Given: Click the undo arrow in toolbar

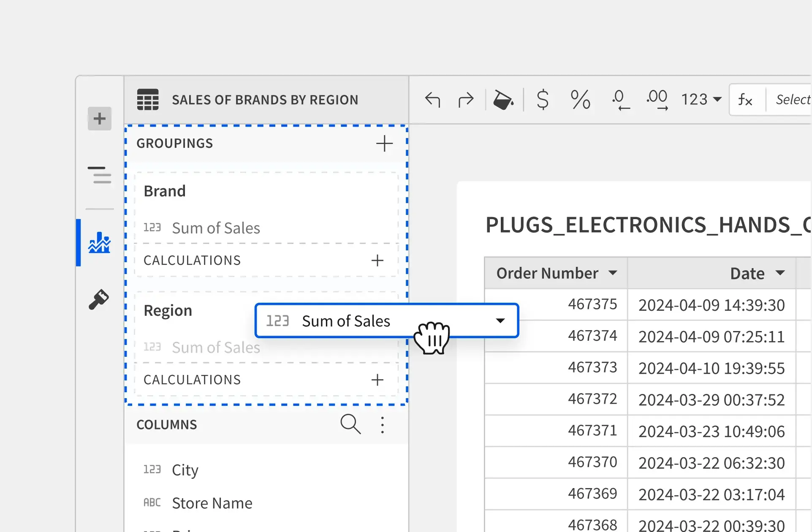Looking at the screenshot, I should pos(432,100).
